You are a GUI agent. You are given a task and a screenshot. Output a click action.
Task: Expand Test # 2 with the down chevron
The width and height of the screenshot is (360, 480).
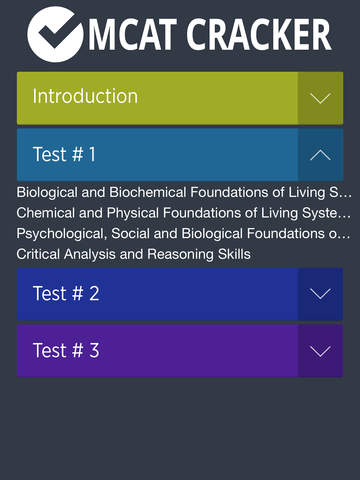pyautogui.click(x=320, y=294)
